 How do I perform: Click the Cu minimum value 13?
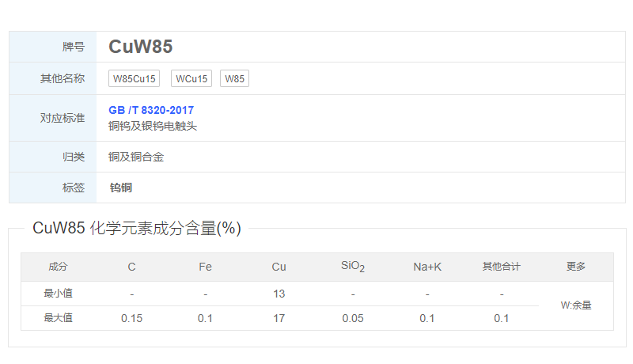[x=279, y=294]
